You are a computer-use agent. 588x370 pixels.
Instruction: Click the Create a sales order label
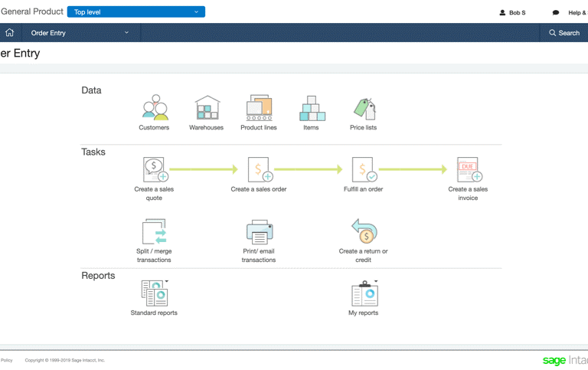[x=259, y=189]
